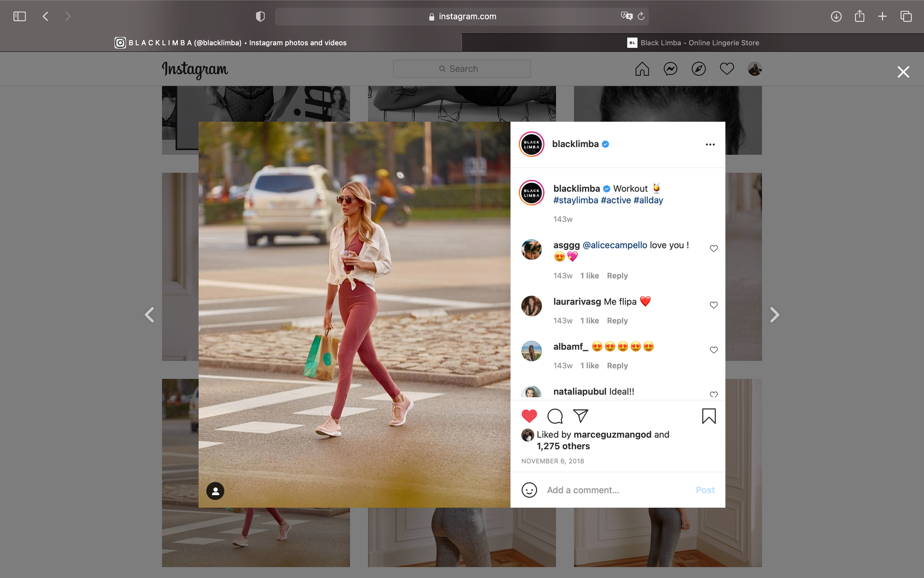
Task: Open the emoji picker for comments
Action: 529,490
